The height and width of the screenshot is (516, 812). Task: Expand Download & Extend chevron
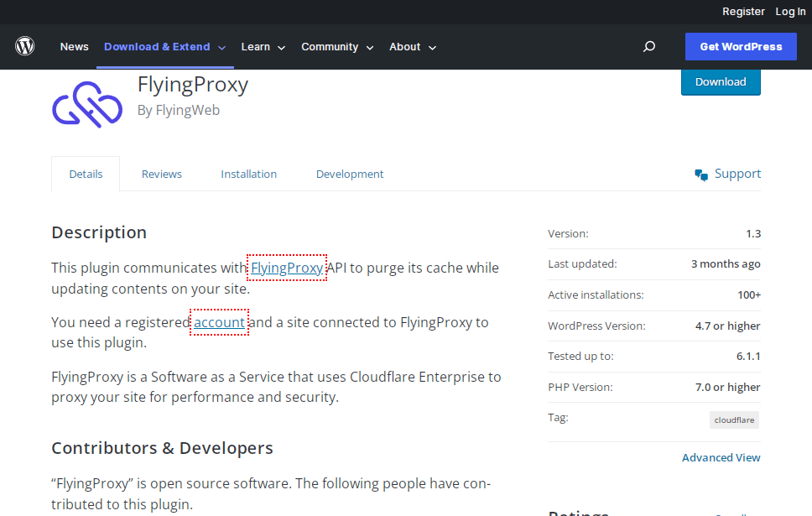click(221, 48)
